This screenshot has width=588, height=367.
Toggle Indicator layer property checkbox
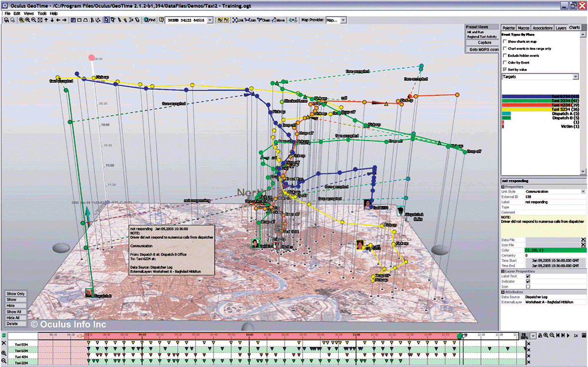point(528,282)
